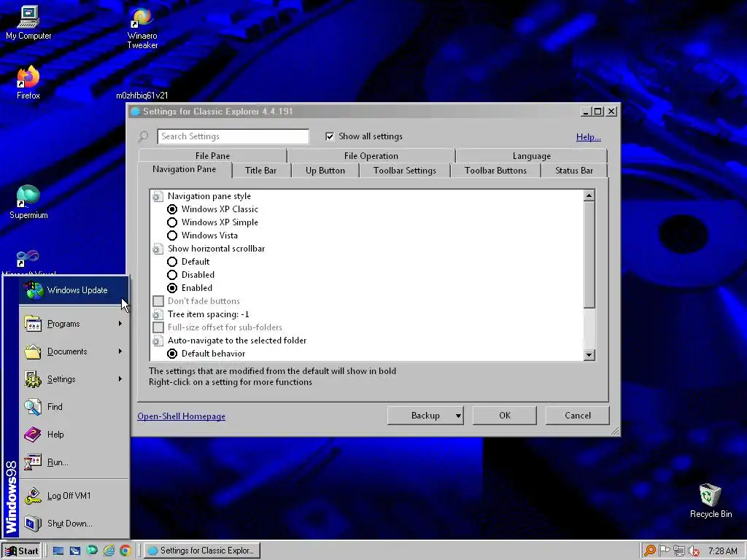Click the Log Off VM1 key icon

(32, 496)
